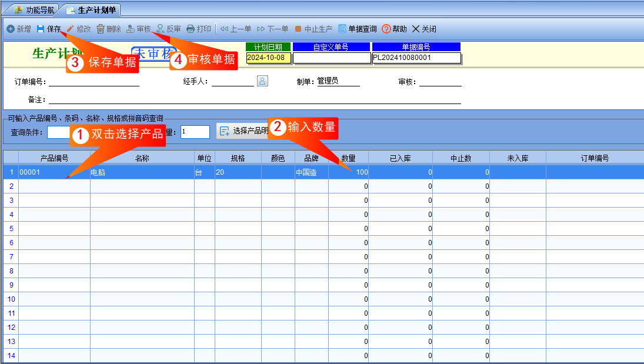The image size is (644, 364).
Task: Click the 删除 (delete) trash icon
Action: pyautogui.click(x=100, y=29)
